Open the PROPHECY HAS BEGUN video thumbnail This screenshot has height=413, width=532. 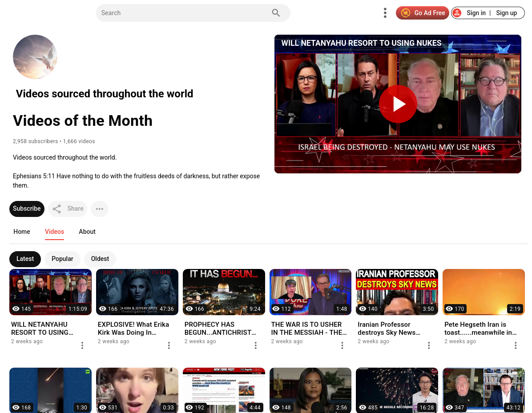coord(224,292)
